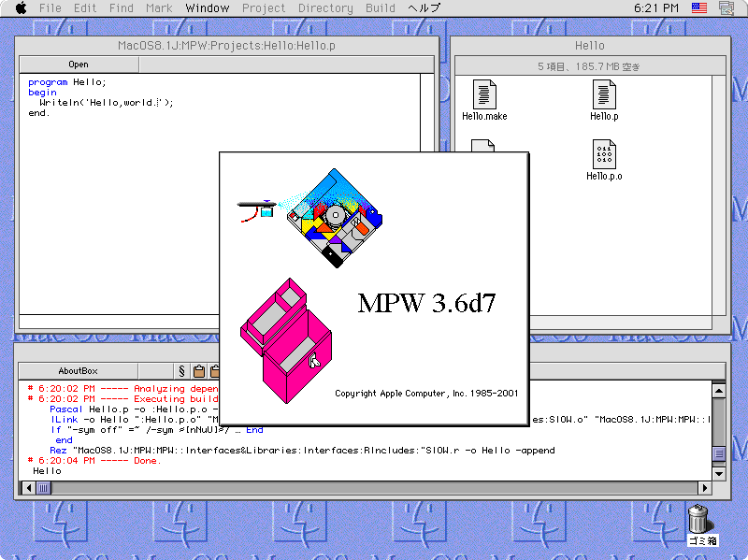Click the '6:20:02 PM Analyzing' log line

click(x=122, y=389)
